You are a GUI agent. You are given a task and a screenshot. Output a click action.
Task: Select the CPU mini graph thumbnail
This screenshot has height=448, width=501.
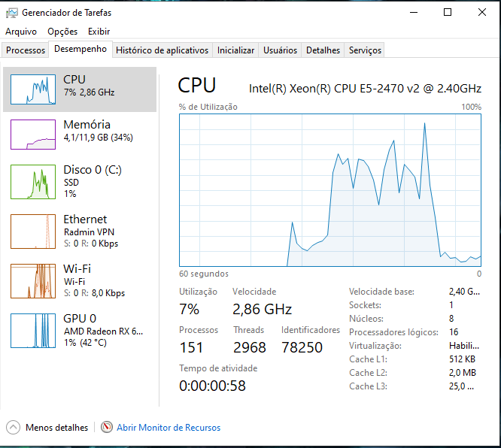click(33, 89)
